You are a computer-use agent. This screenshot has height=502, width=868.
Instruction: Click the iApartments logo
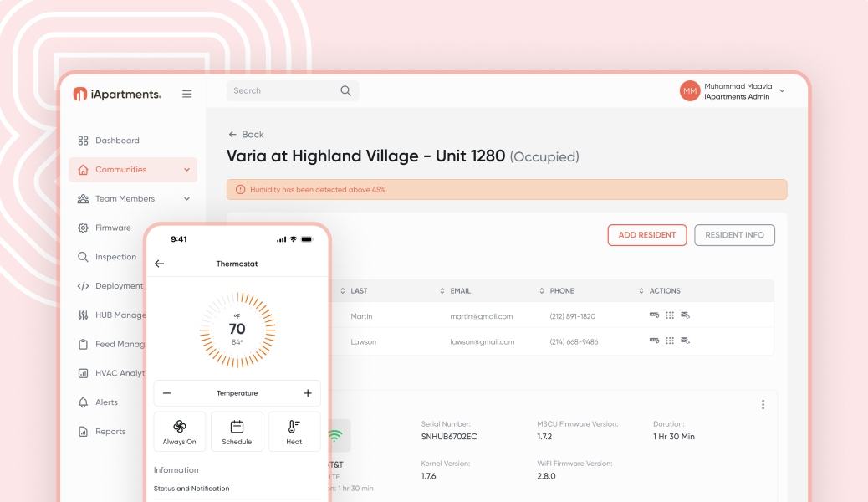117,95
